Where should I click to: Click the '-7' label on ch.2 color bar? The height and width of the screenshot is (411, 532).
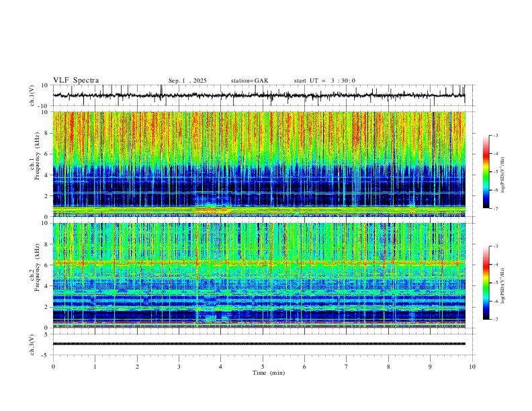[496, 320]
